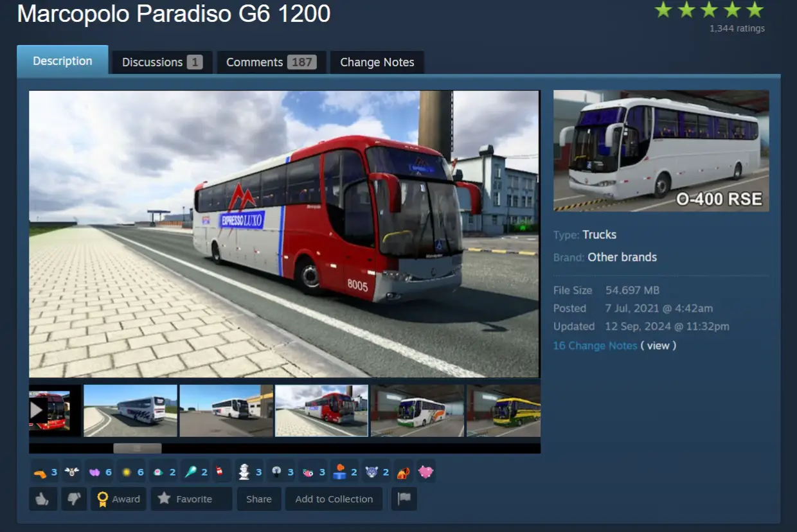Click the 1,344 ratings text
Viewport: 797px width, 532px height.
point(737,29)
